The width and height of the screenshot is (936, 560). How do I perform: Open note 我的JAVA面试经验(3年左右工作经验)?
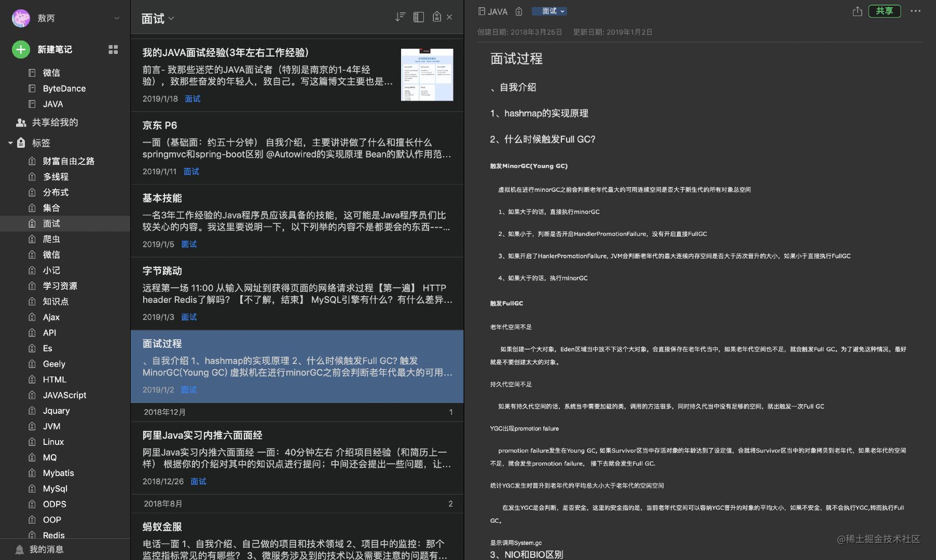coord(297,75)
